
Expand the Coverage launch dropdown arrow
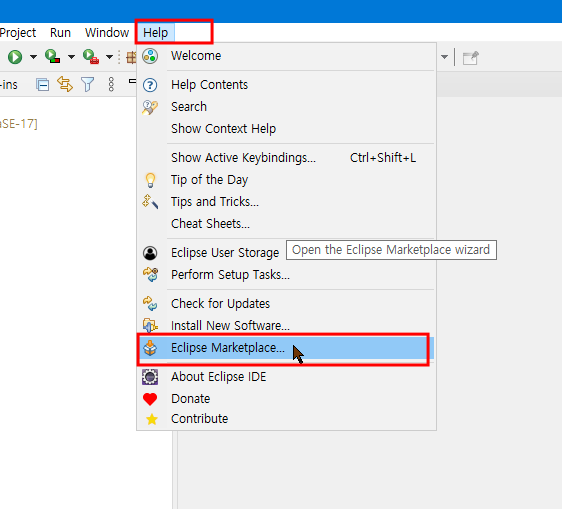[71, 57]
